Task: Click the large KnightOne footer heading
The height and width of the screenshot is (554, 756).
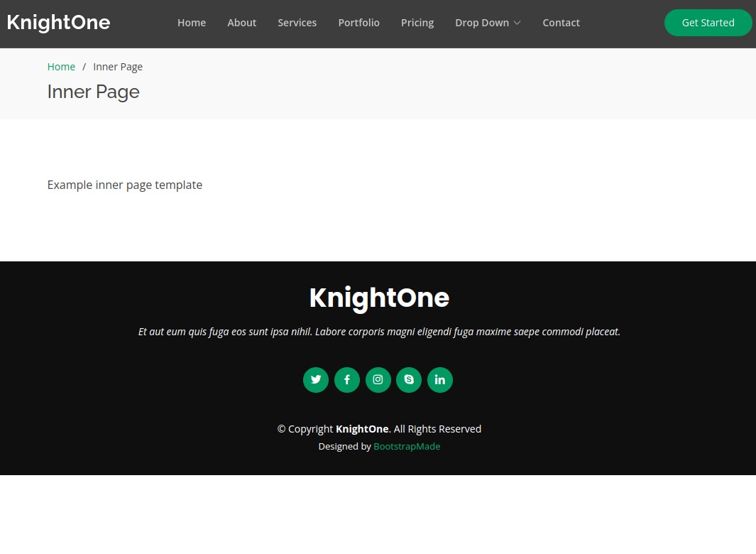Action: tap(379, 298)
